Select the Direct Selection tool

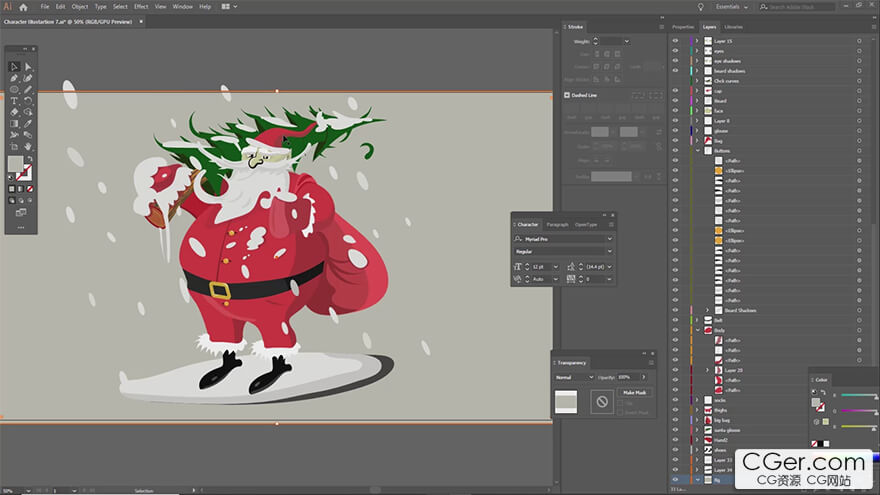28,67
